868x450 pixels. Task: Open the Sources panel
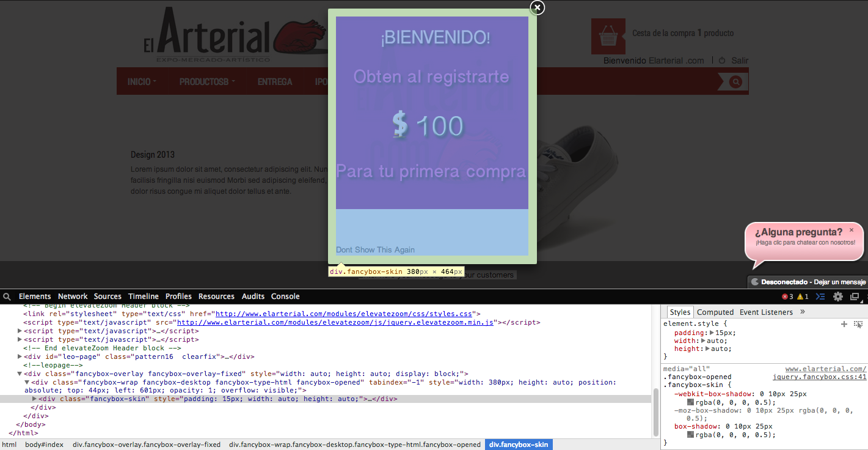tap(108, 297)
